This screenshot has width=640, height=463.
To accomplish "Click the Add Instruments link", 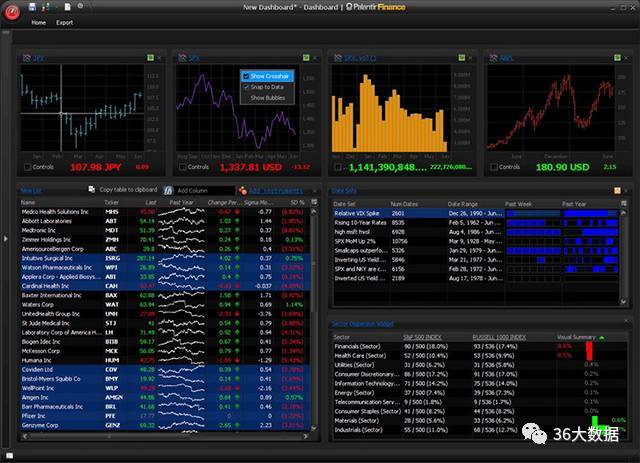I will tap(276, 191).
